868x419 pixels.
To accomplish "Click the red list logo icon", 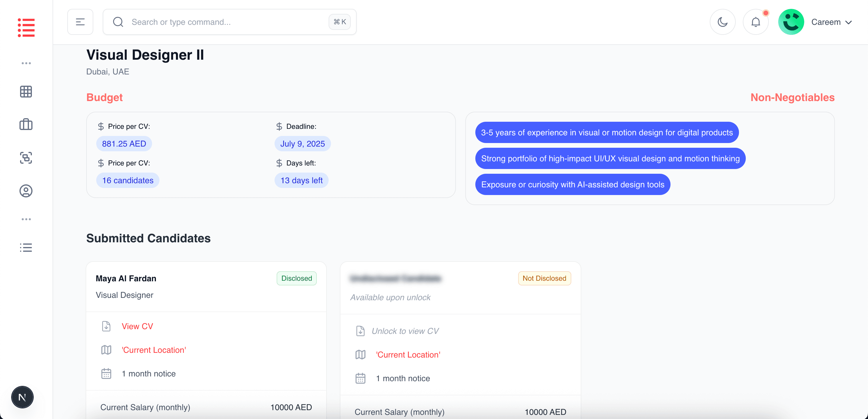I will pos(26,27).
